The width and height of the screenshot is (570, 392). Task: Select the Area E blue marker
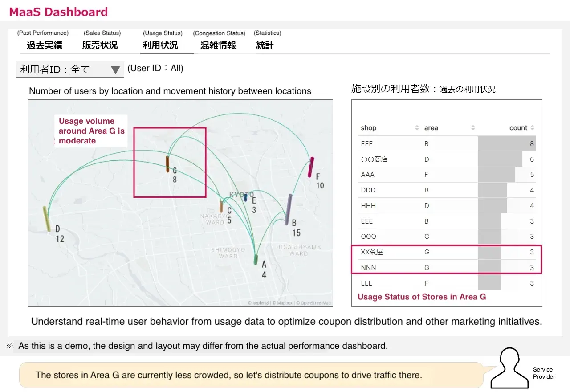coord(245,197)
